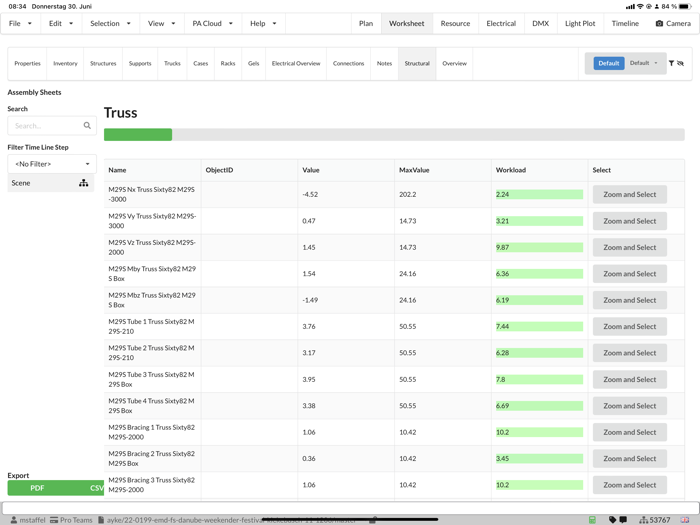
Task: Click the Scene hierarchy icon
Action: click(83, 183)
